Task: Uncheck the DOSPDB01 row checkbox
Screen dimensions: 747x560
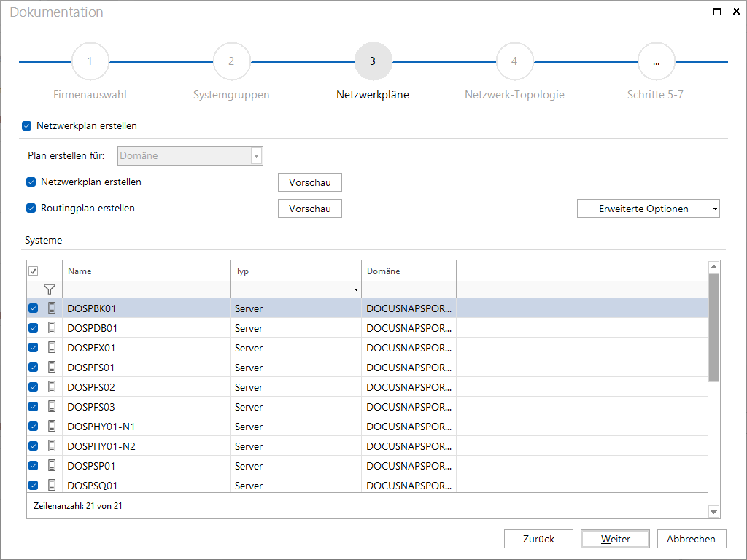Action: [34, 327]
